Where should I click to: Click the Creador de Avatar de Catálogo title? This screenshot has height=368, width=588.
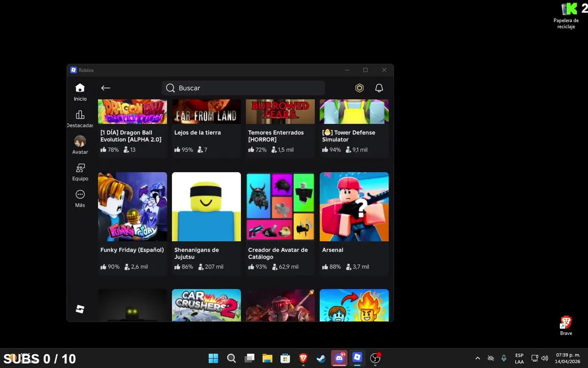click(278, 254)
